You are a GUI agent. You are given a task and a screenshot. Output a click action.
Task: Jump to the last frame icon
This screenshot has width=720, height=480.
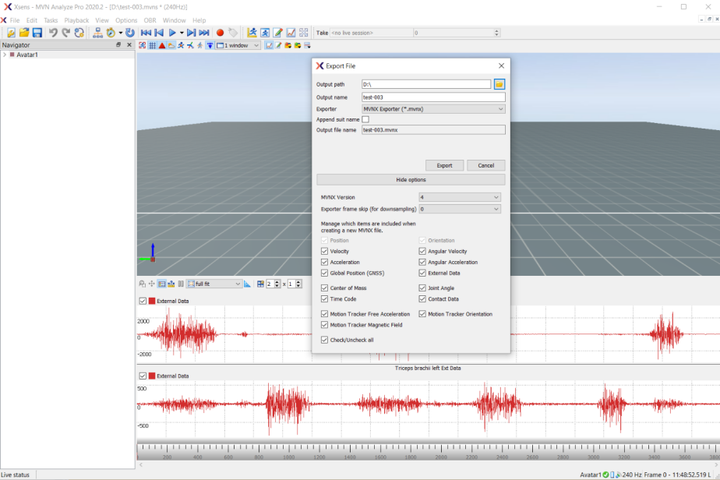tap(204, 33)
